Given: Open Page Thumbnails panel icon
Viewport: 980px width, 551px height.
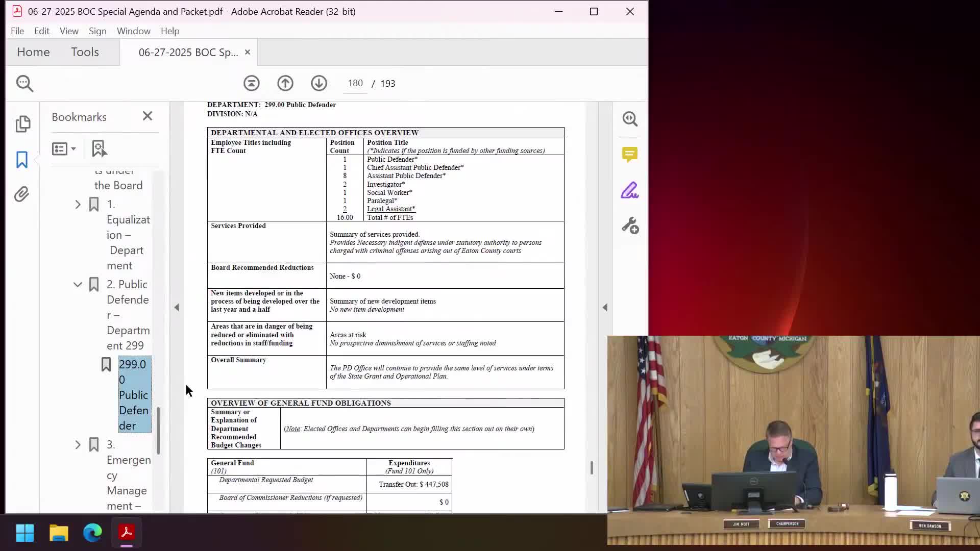Looking at the screenshot, I should click(x=22, y=124).
